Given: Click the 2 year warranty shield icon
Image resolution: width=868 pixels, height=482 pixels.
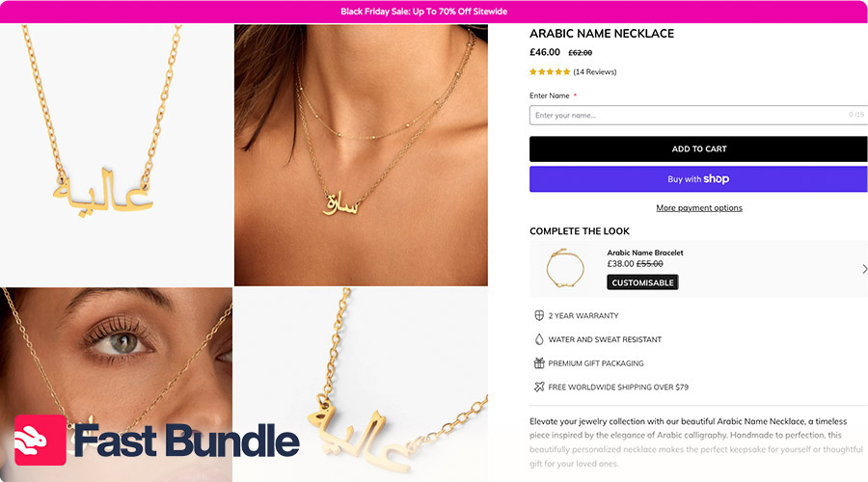Looking at the screenshot, I should pos(538,315).
